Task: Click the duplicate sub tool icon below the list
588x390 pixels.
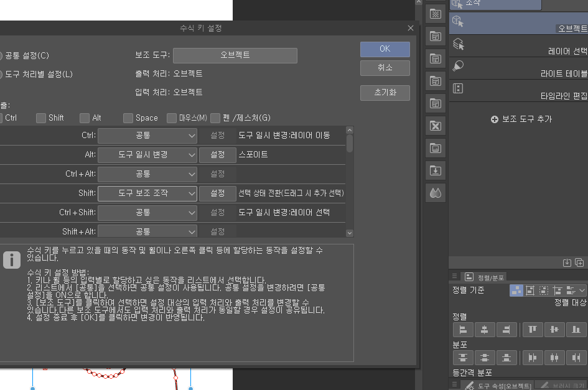Action: click(x=579, y=263)
